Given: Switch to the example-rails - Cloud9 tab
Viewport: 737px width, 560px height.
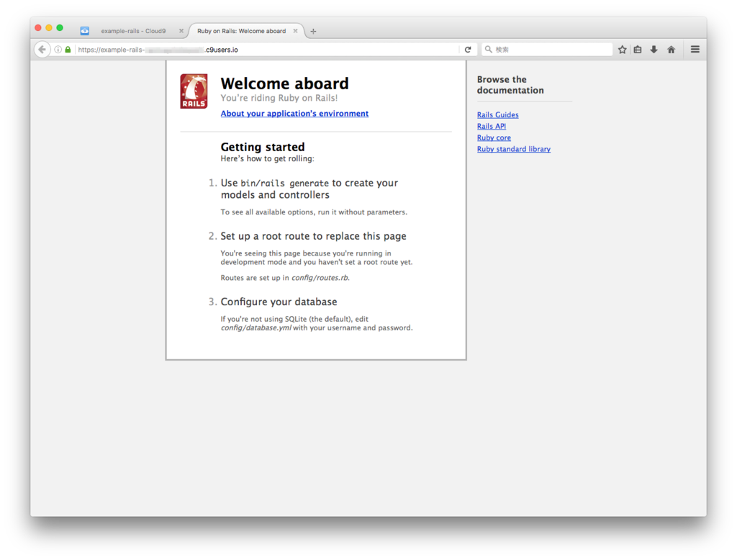Looking at the screenshot, I should 132,31.
